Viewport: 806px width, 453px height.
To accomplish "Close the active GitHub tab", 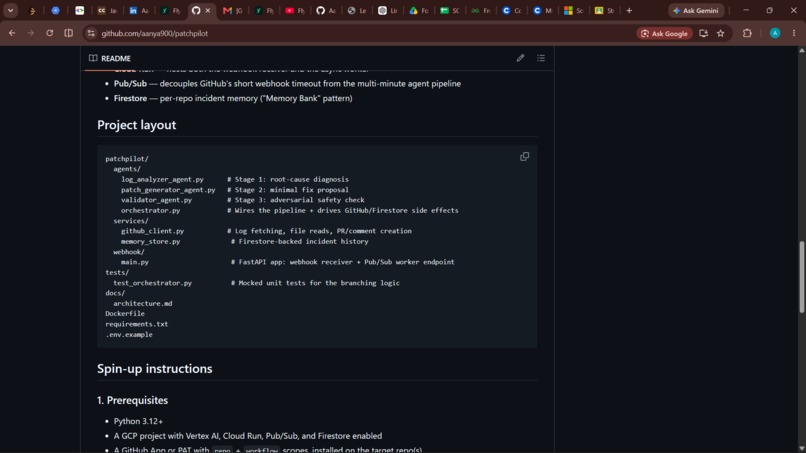I will [x=208, y=10].
